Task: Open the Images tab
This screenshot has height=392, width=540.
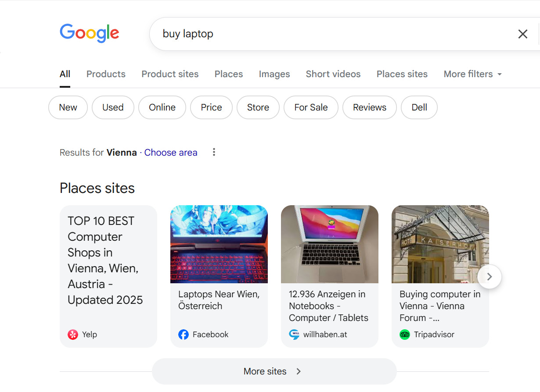Action: 274,74
